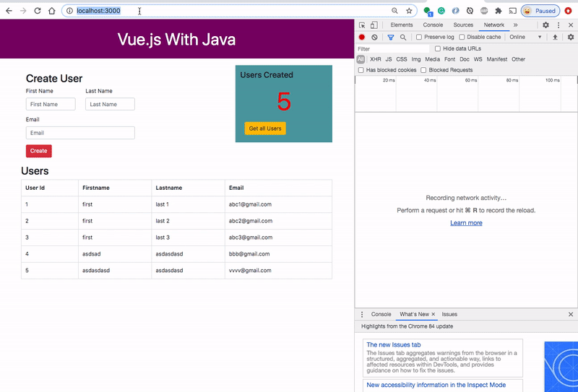Click Get all Users button
This screenshot has width=578, height=392.
coord(265,129)
